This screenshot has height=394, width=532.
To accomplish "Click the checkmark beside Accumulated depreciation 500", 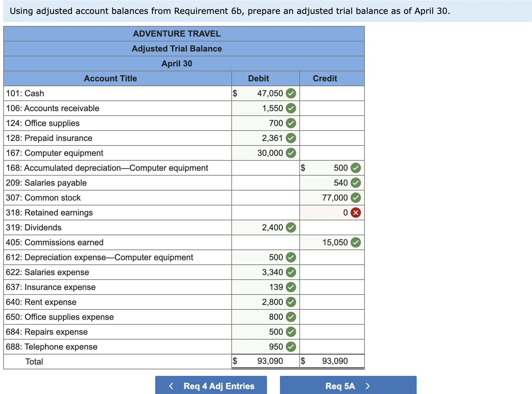I will (355, 168).
